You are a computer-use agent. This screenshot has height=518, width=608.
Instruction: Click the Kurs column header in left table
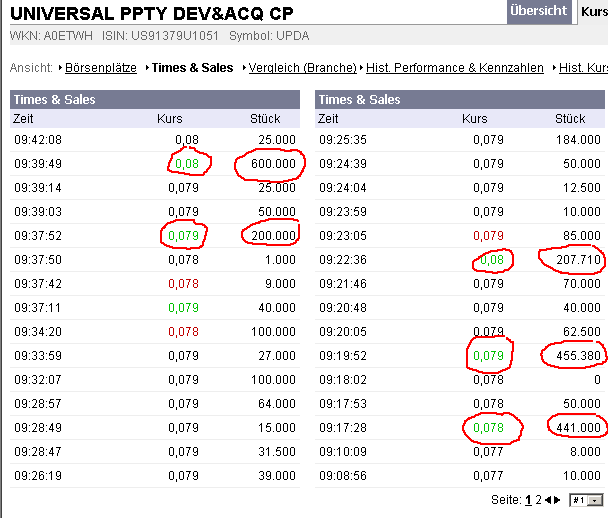170,119
